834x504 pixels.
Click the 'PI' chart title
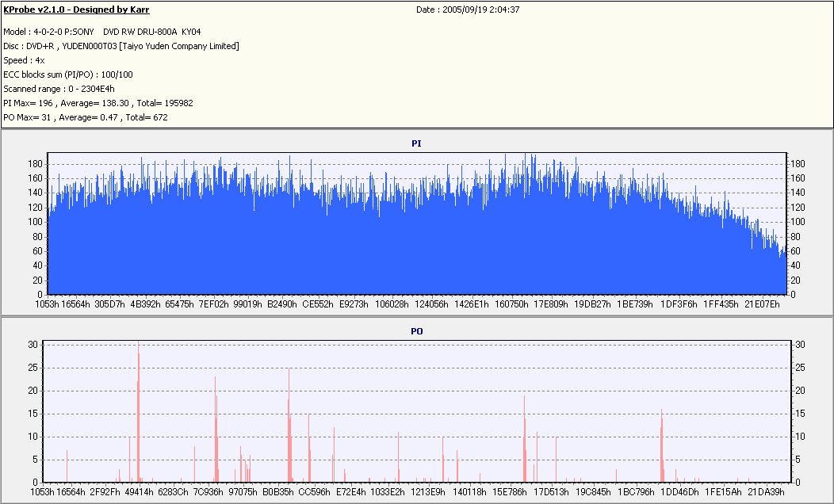(x=416, y=143)
